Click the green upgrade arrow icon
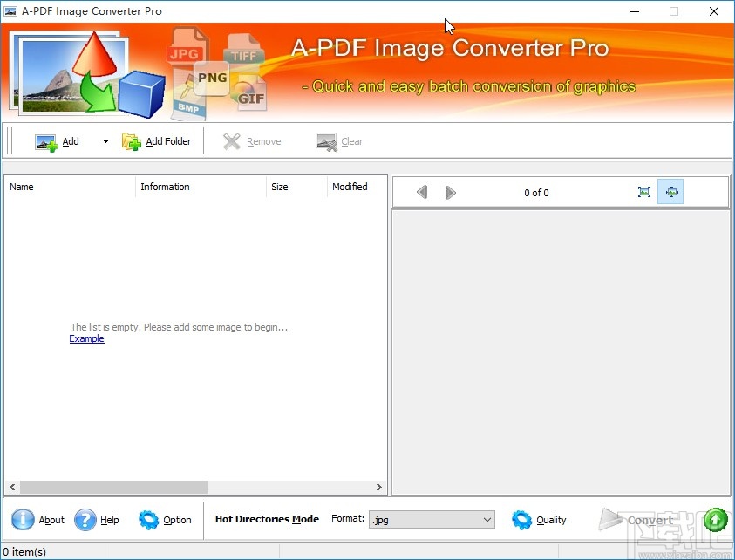 click(715, 519)
